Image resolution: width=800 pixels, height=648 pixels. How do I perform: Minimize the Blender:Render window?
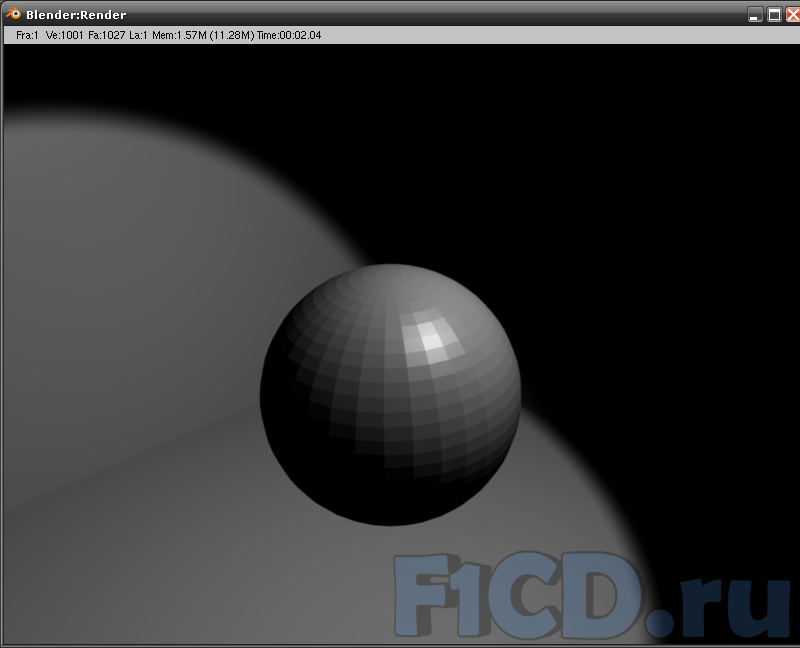pyautogui.click(x=755, y=15)
